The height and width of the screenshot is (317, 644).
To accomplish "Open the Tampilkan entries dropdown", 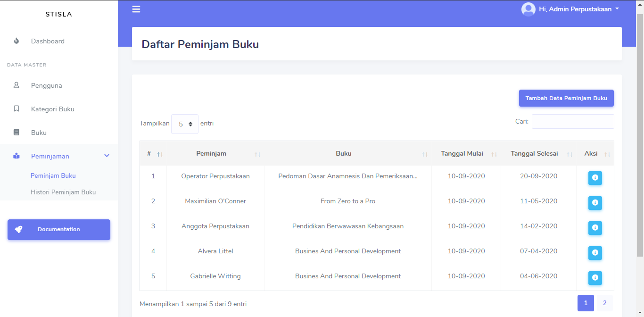I will point(184,124).
